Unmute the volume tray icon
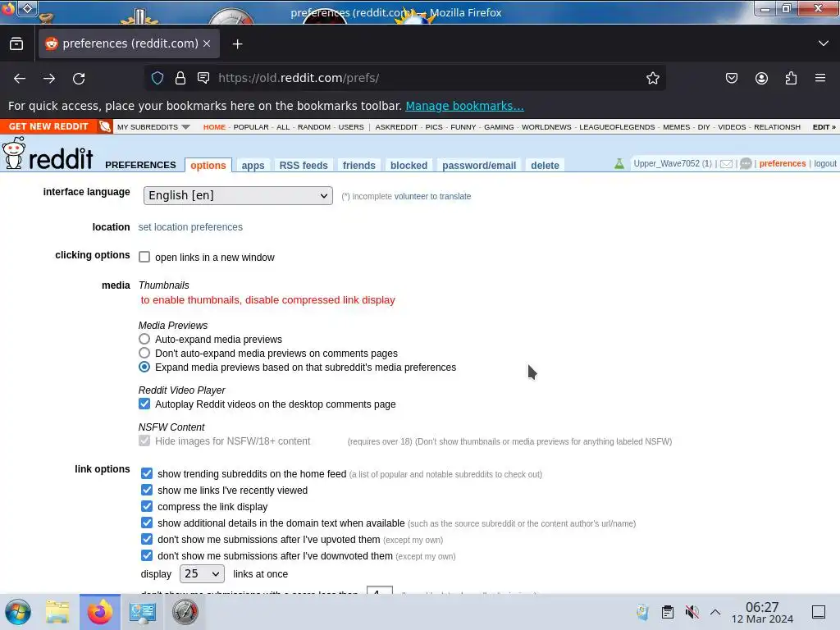840x630 pixels. coord(692,612)
